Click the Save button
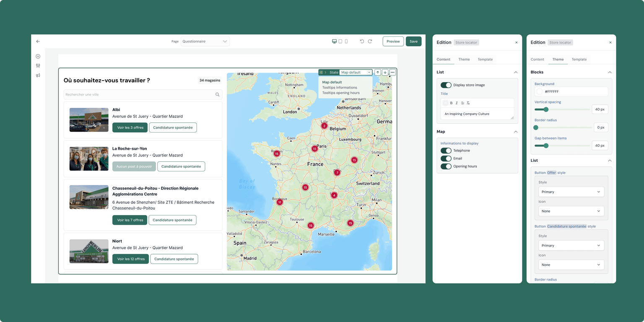The image size is (644, 322). pyautogui.click(x=413, y=41)
